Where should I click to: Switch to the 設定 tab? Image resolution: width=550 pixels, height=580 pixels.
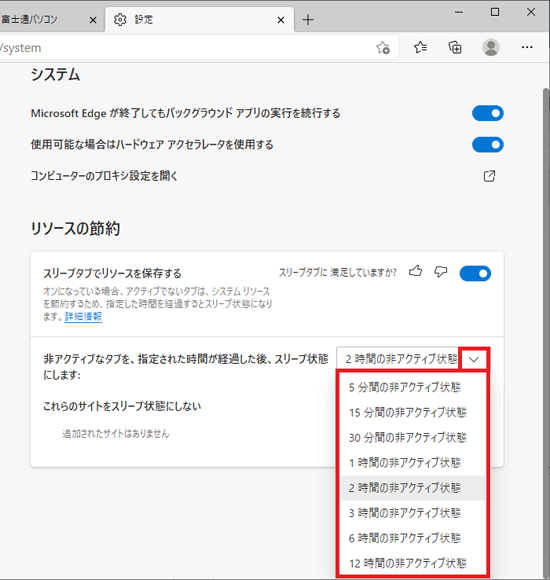tap(200, 20)
